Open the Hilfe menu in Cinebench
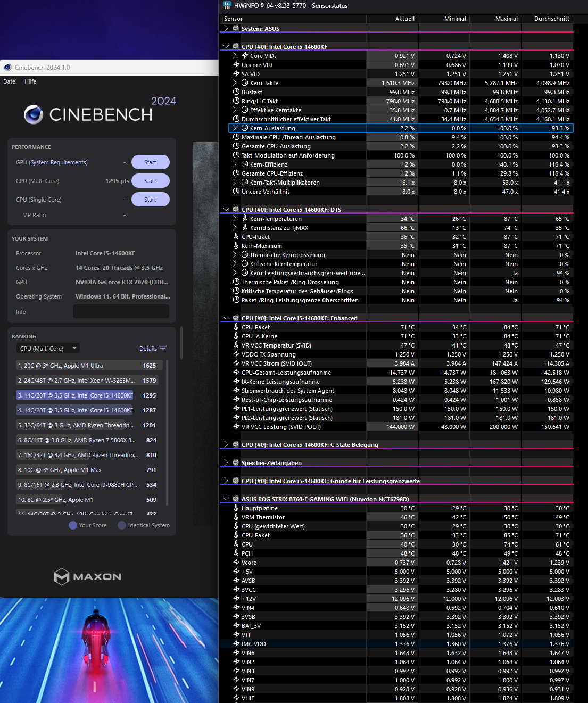588x703 pixels. [30, 81]
